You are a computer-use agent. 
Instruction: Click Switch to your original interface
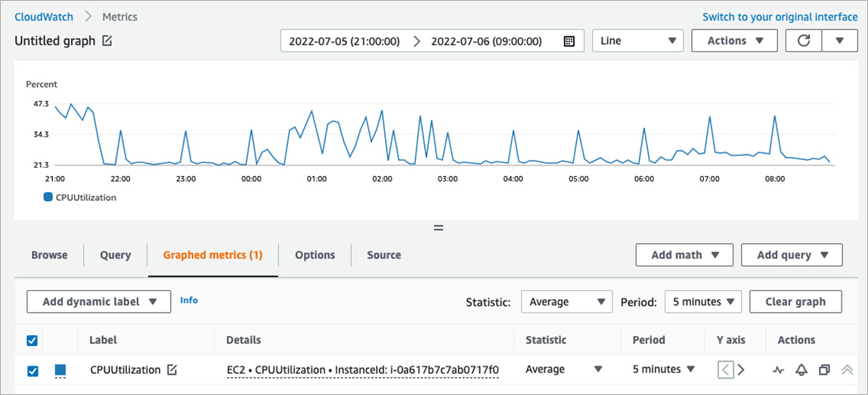[x=780, y=17]
